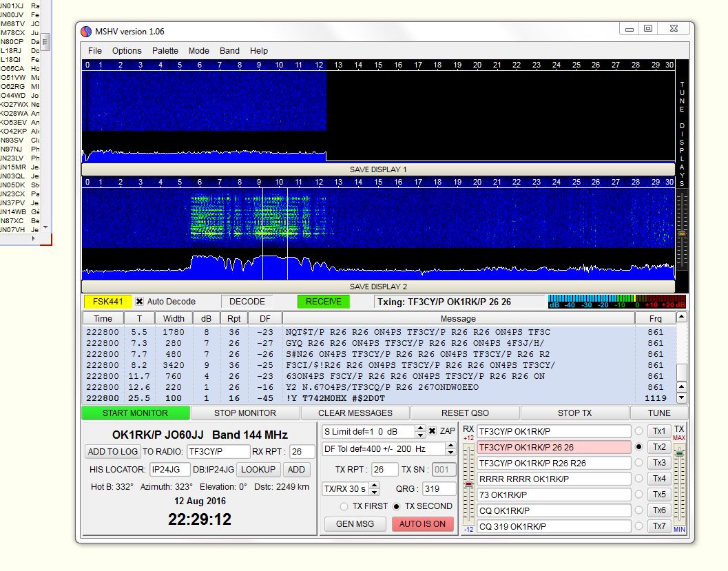Click the TO RADIO callsign field
Screen dimensions: 728x571
pos(218,451)
